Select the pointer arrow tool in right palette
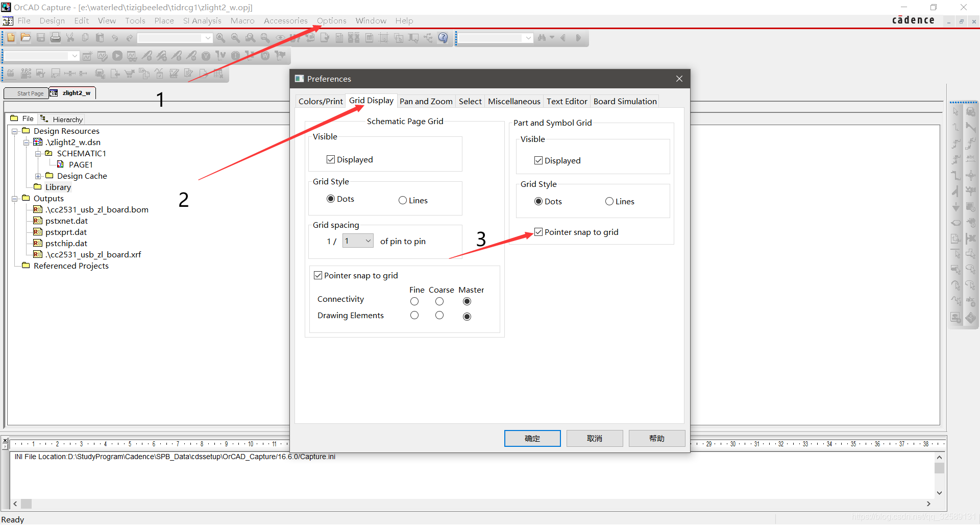The height and width of the screenshot is (526, 980). click(x=956, y=111)
